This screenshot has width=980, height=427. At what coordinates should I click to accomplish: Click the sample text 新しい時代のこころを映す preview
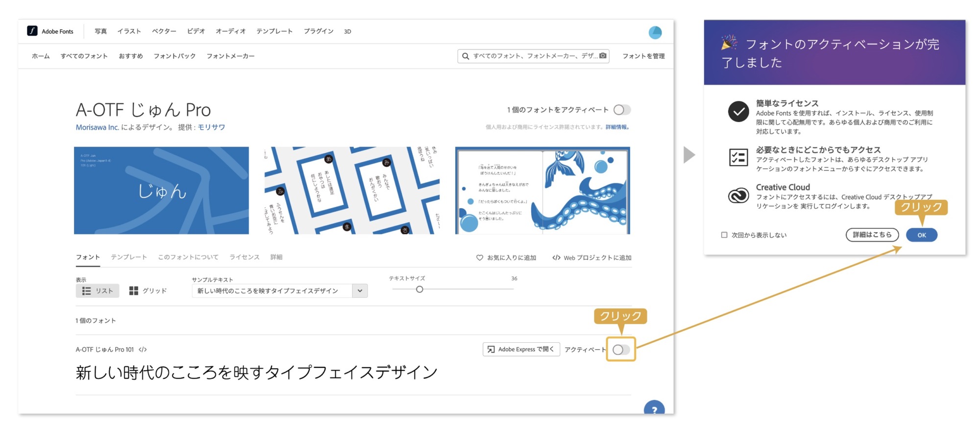coord(257,373)
